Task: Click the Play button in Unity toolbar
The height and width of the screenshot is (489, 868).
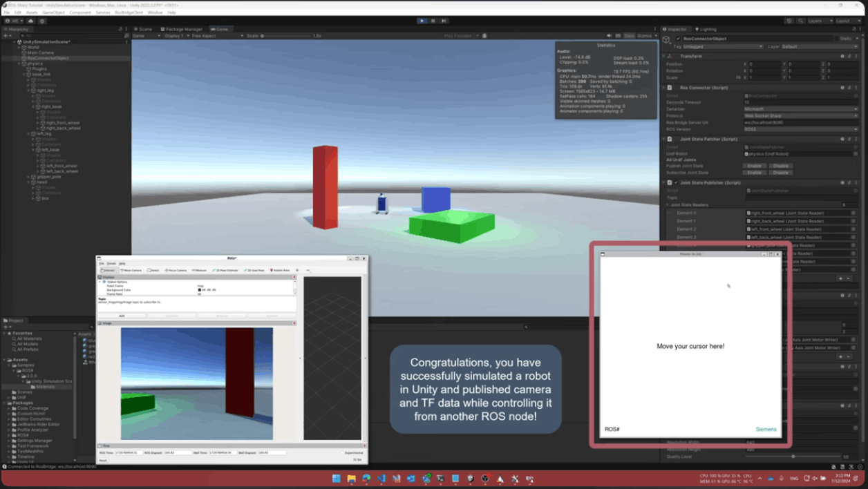Action: 422,21
